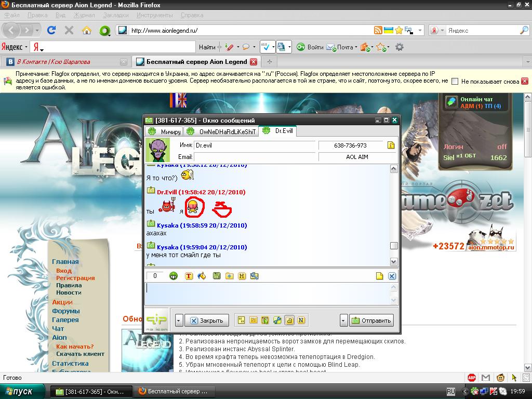
Task: Open the address bar history dropdown
Action: (x=420, y=30)
